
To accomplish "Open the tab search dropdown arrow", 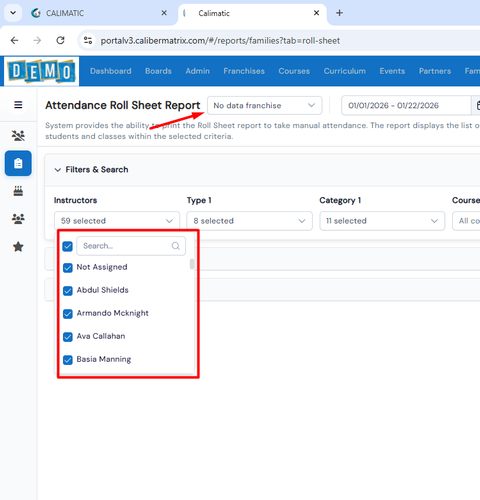I will [x=13, y=13].
